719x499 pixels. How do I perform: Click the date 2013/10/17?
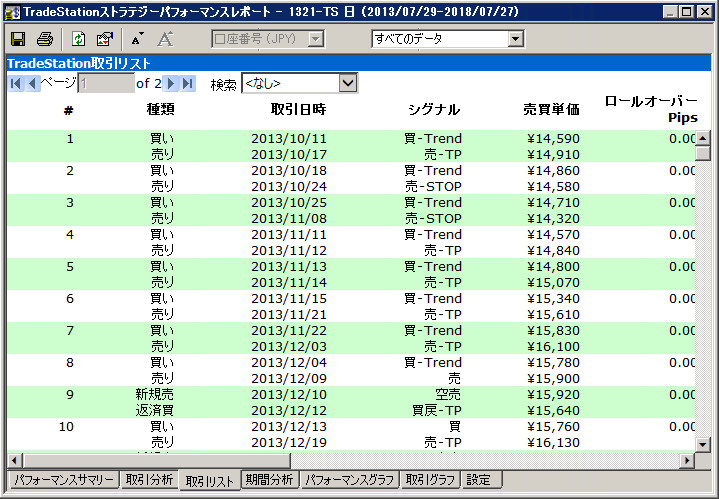pyautogui.click(x=289, y=155)
